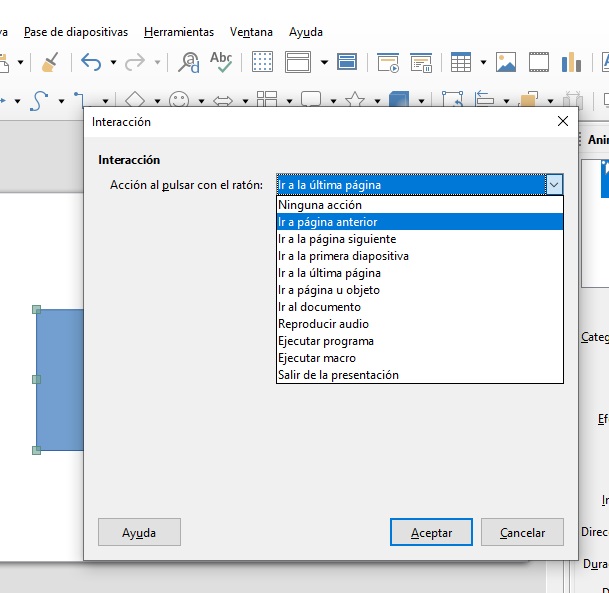Expand the Basic Shapes dropdown arrow
The height and width of the screenshot is (593, 609).
tap(157, 101)
